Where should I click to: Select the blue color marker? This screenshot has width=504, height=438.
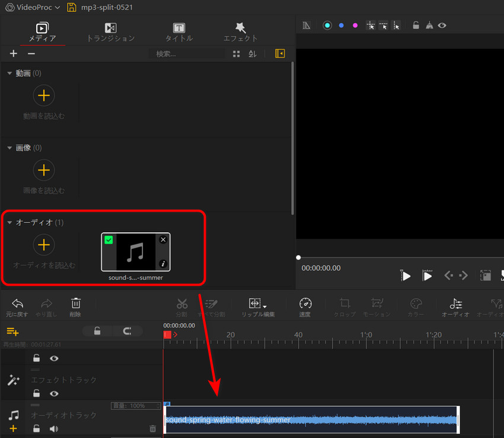pos(342,25)
